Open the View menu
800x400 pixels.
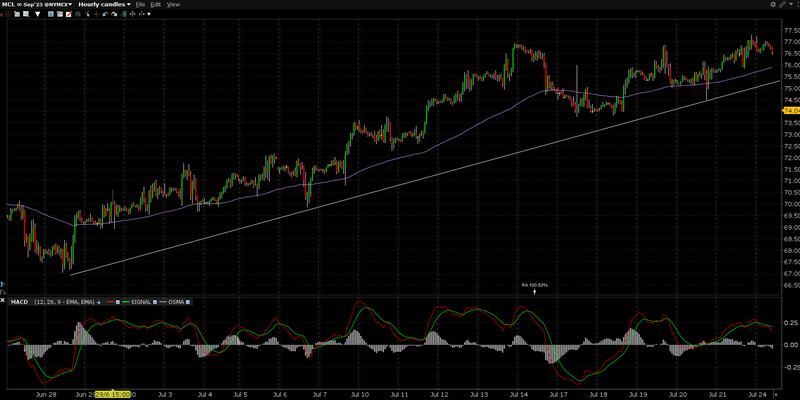tap(173, 5)
